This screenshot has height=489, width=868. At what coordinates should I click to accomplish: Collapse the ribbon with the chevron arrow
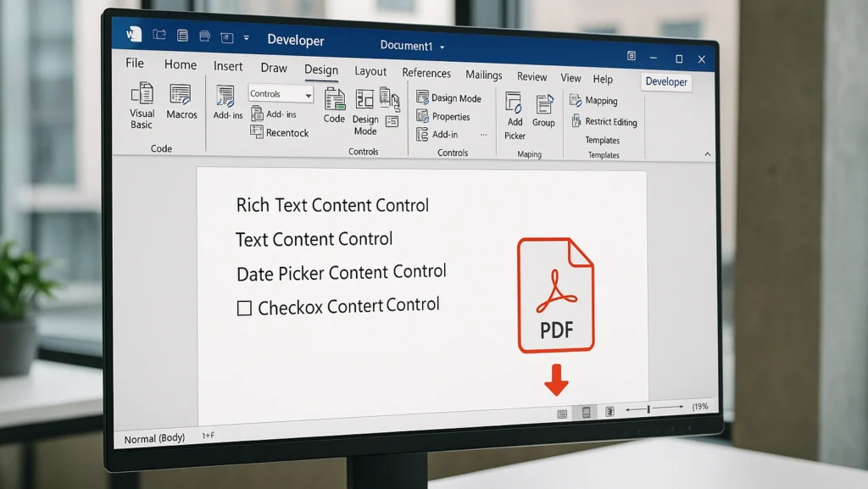707,154
